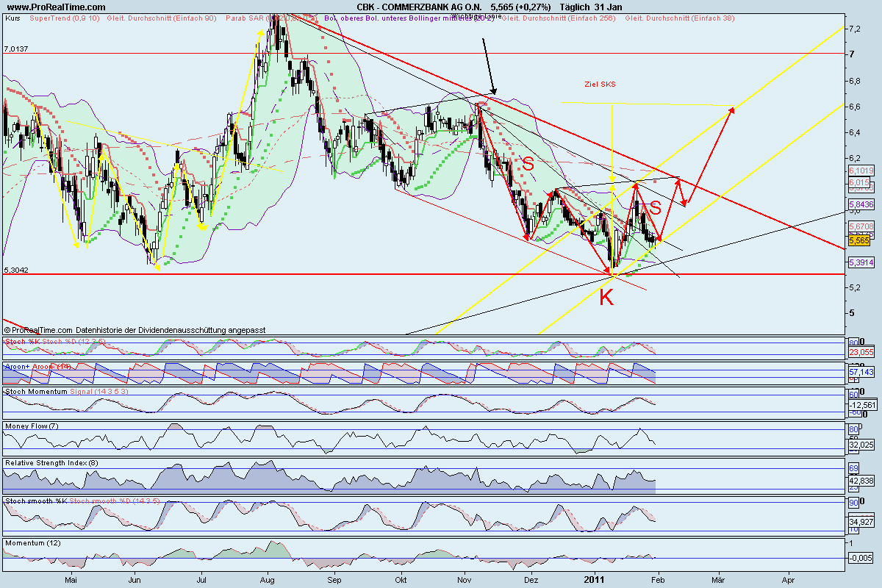The image size is (882, 588).
Task: Click the 7,2 price axis tick label
Action: 854,29
